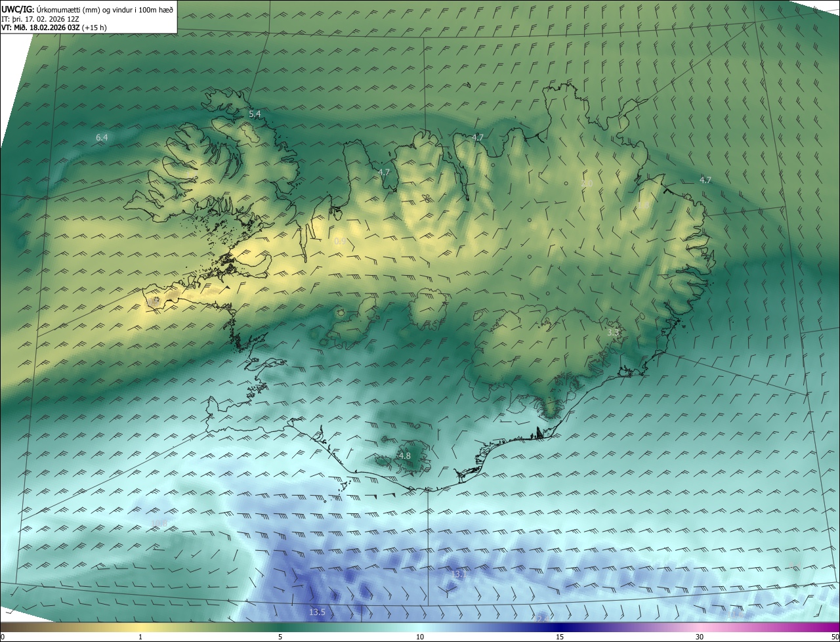Viewport: 840px width, 642px height.
Task: Click the "5" tick on the color scale
Action: coord(280,637)
